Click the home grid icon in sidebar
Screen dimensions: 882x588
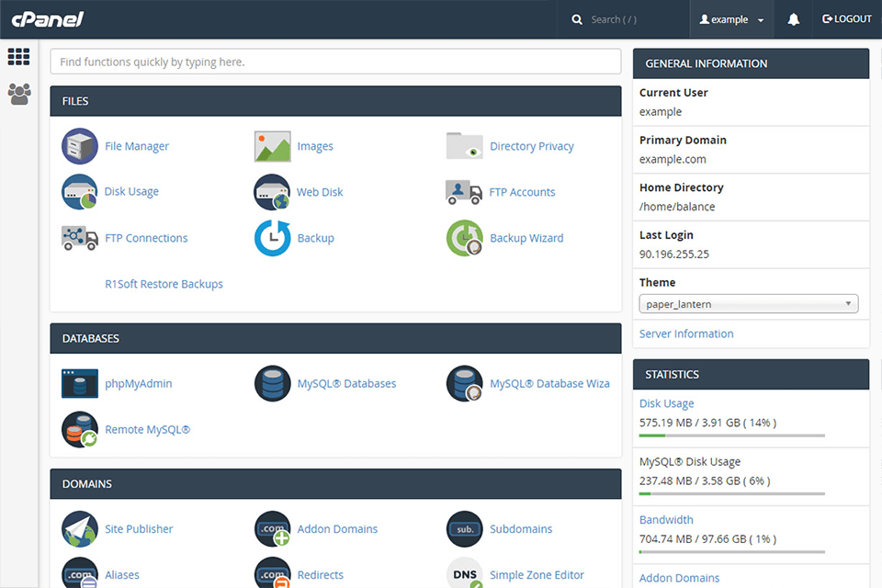[18, 56]
